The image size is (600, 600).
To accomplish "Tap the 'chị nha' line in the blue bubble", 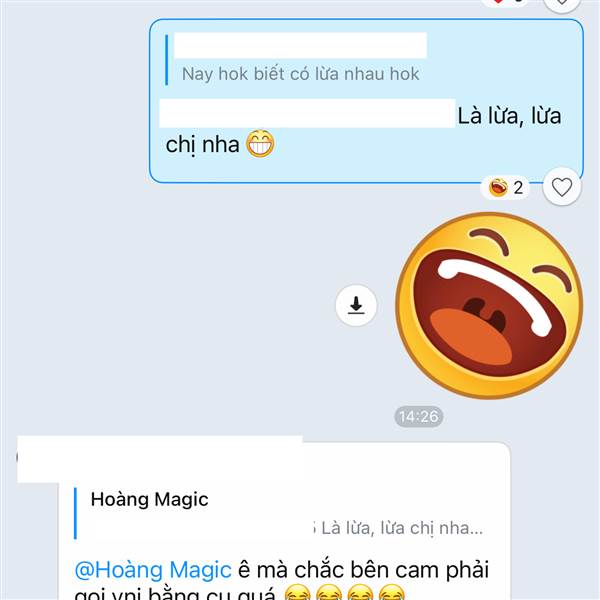I will 202,145.
